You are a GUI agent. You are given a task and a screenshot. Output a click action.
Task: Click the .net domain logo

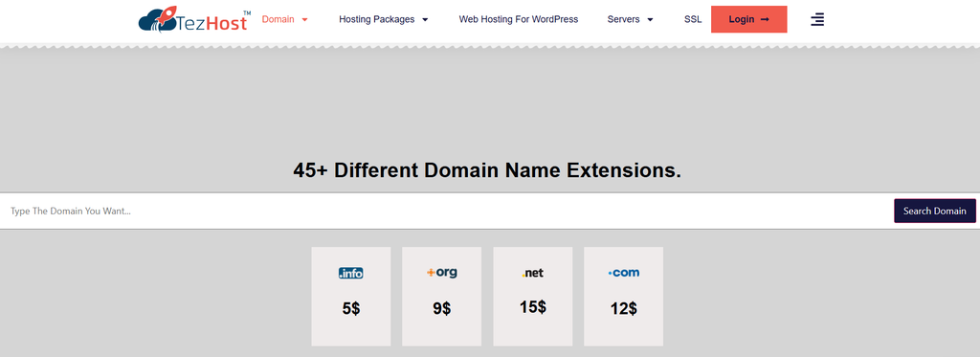pos(532,273)
